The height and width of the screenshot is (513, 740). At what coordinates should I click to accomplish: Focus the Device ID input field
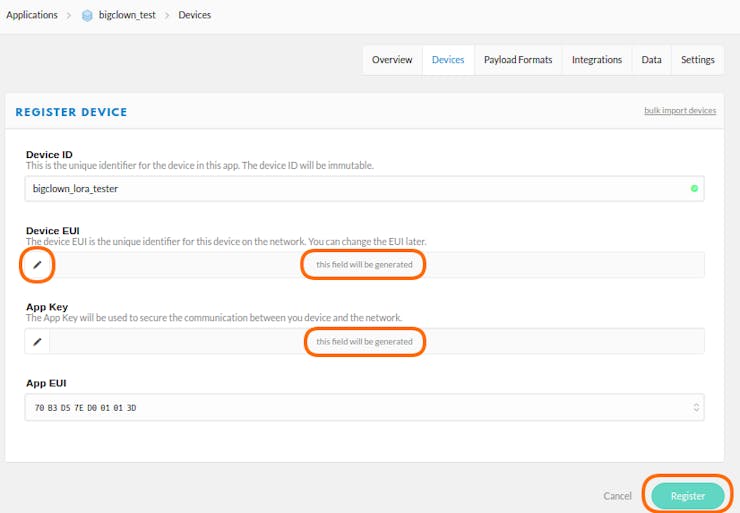(364, 189)
